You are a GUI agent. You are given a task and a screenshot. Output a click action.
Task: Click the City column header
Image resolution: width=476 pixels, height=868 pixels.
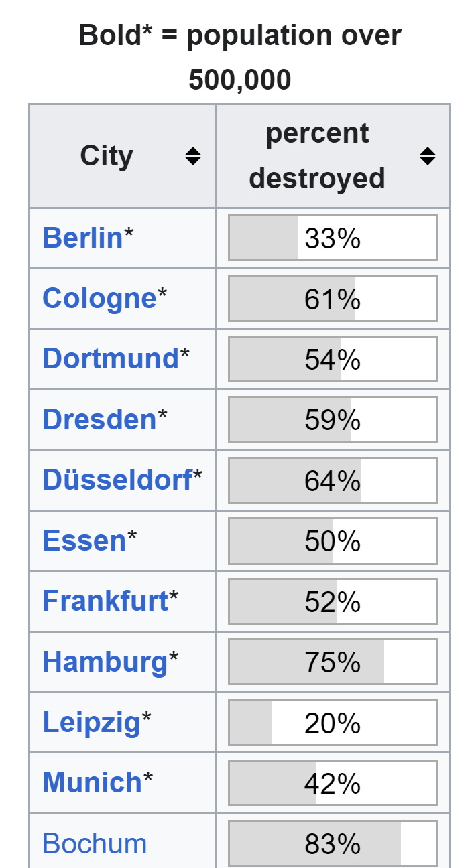click(107, 156)
